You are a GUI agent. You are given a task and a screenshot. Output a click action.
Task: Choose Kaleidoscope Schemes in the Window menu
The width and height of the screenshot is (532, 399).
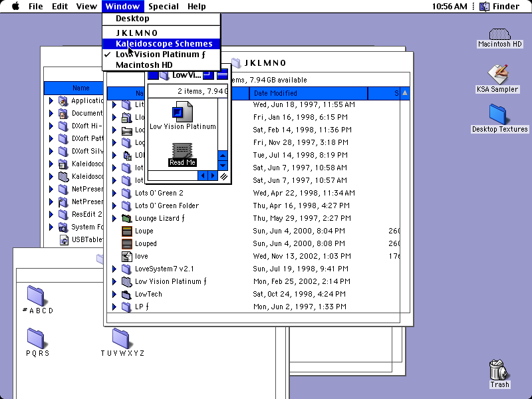162,44
